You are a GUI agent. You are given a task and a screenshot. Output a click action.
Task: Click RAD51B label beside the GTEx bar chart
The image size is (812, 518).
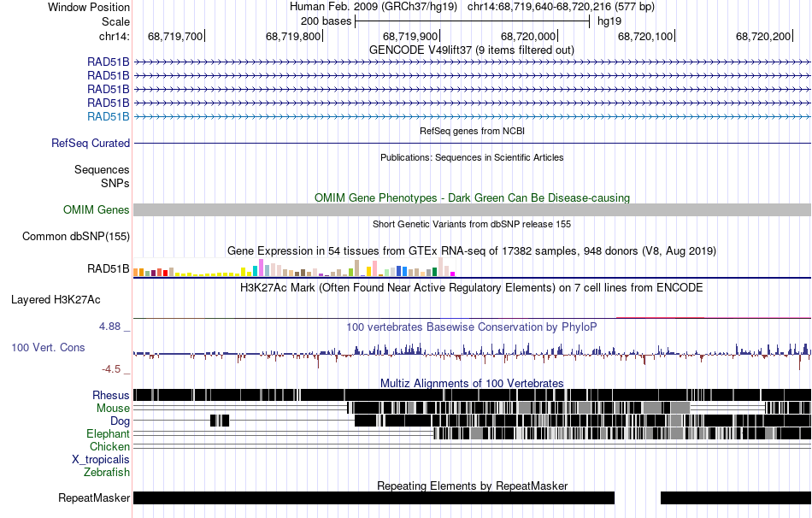click(109, 269)
